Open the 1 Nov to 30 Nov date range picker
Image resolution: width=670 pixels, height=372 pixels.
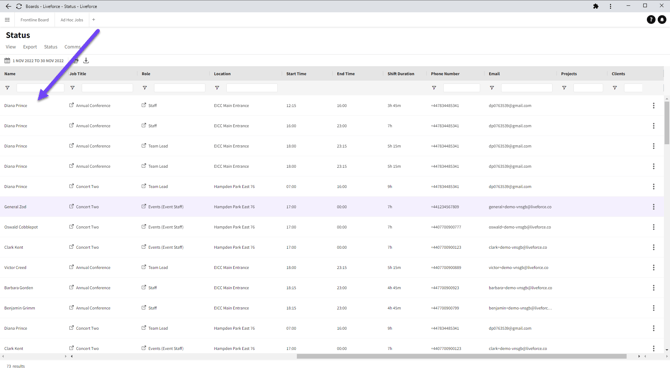click(38, 61)
